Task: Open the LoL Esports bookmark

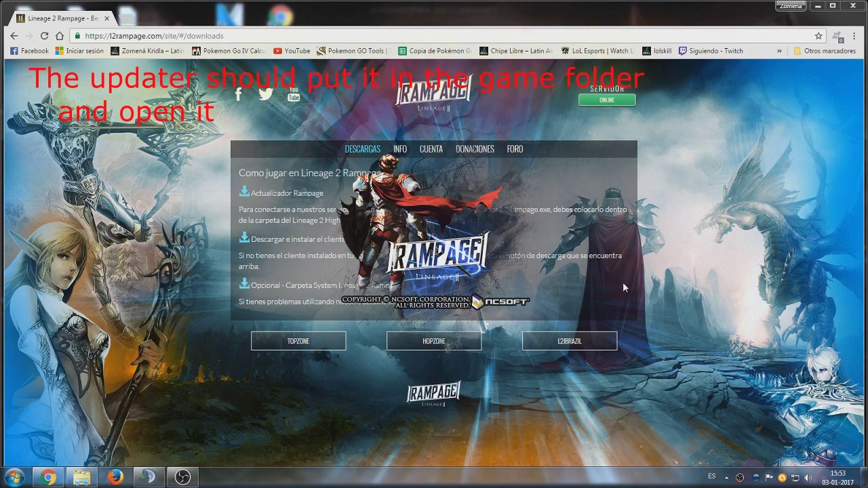Action: (597, 51)
